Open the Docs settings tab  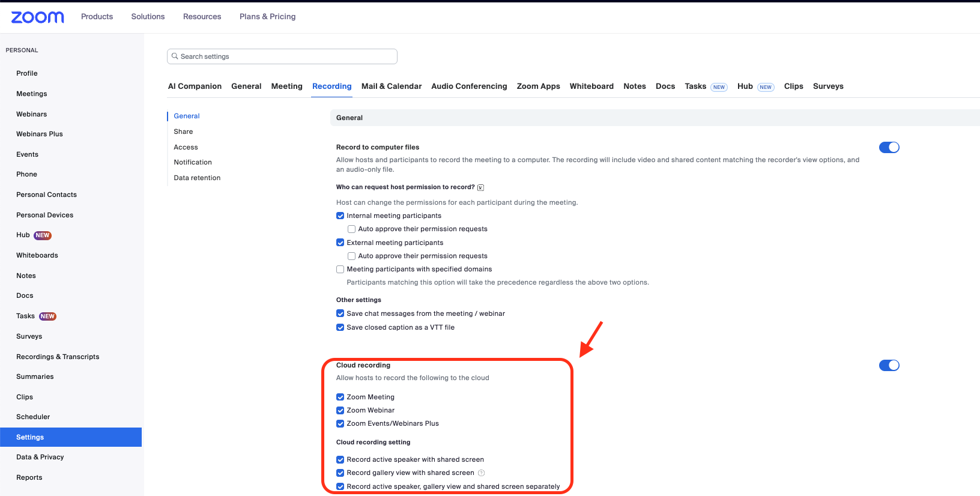tap(665, 86)
